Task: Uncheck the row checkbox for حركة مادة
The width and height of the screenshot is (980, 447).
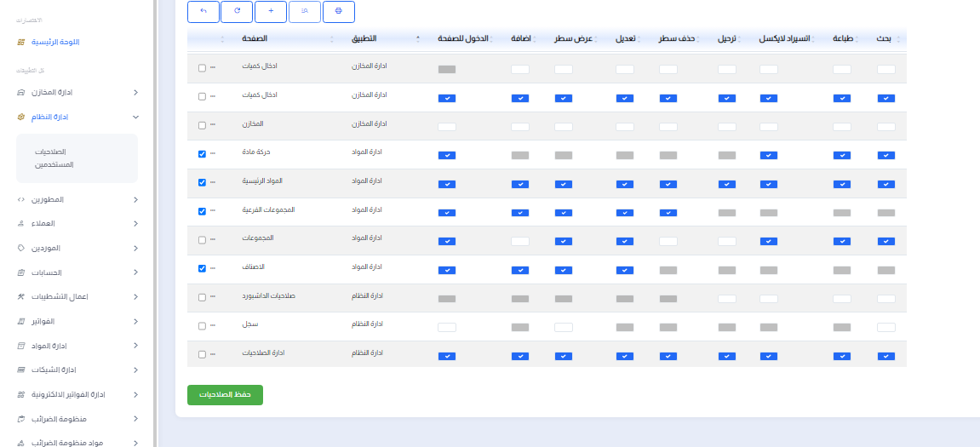Action: (202, 154)
